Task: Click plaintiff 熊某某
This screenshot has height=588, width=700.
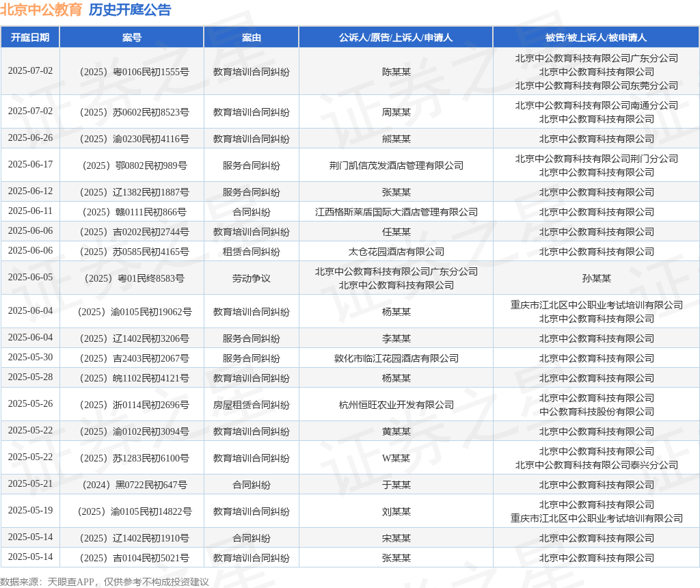Action: (396, 139)
